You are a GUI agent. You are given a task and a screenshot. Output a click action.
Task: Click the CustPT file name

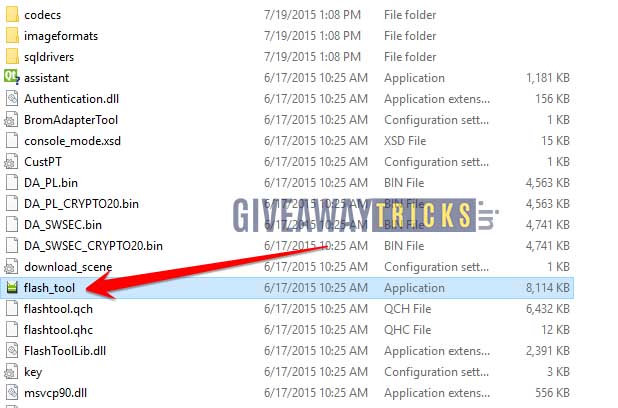(43, 162)
